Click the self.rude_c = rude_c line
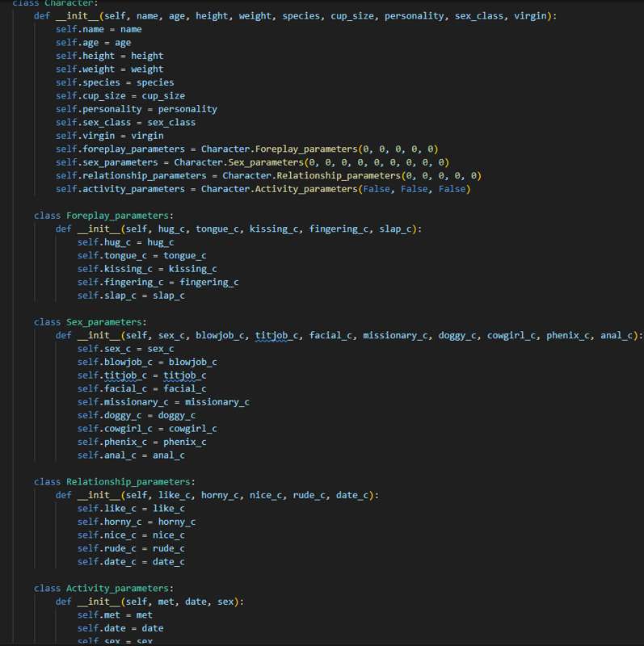Screen dimensions: 644x646 pos(131,548)
